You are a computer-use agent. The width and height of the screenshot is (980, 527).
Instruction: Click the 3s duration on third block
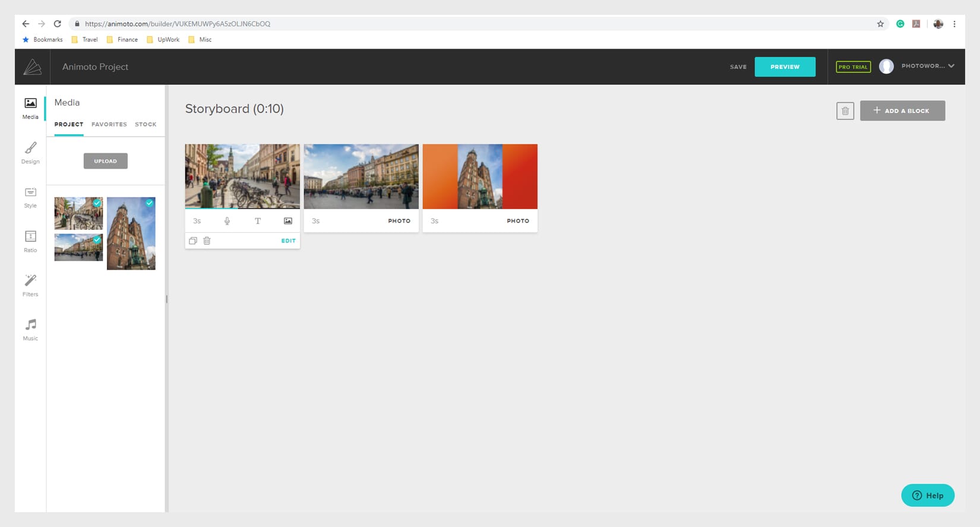click(434, 221)
